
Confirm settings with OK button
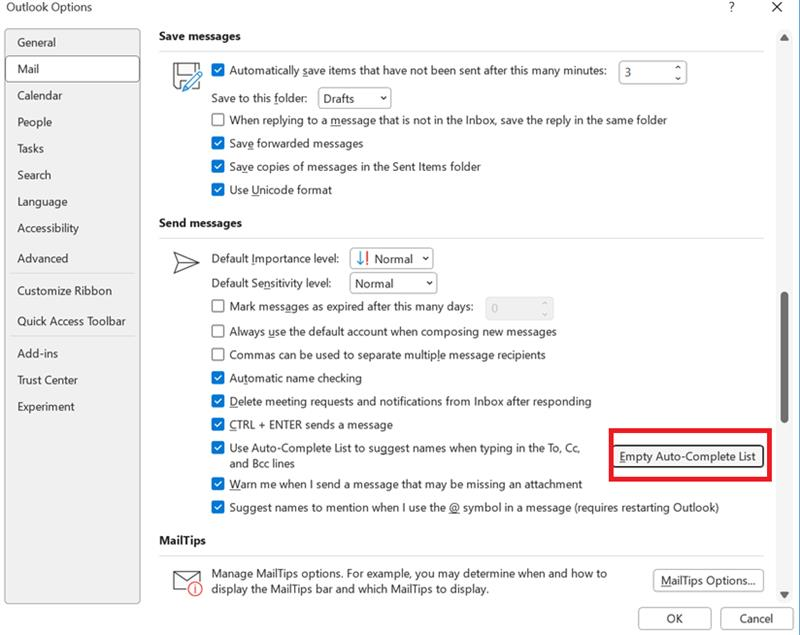674,618
